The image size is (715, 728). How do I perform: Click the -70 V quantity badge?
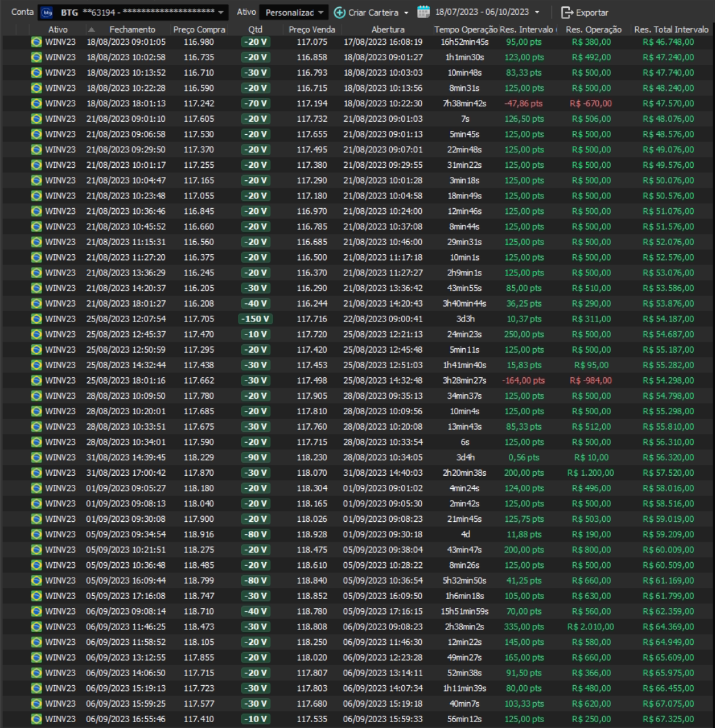point(255,104)
